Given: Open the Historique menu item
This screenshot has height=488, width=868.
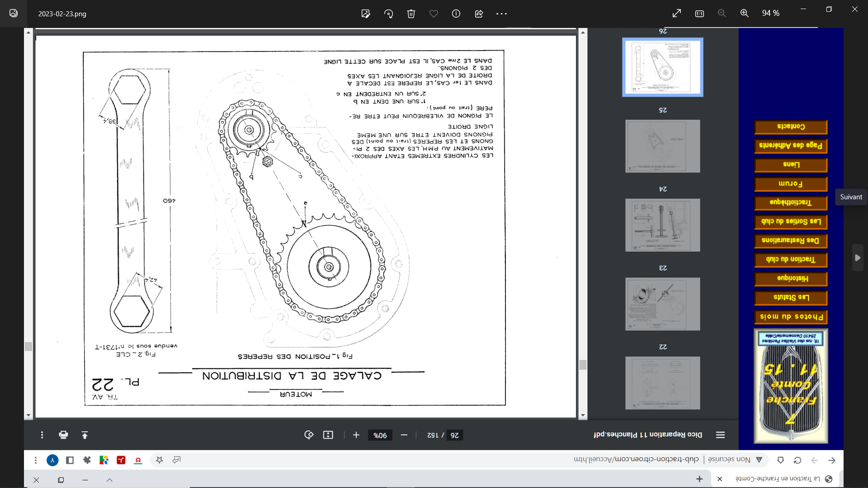Looking at the screenshot, I should pos(791,278).
